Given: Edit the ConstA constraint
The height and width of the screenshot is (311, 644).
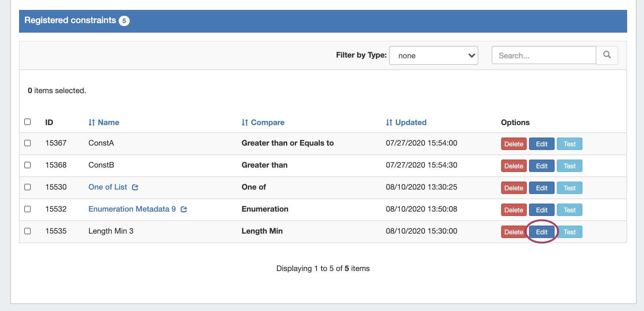Looking at the screenshot, I should coord(541,144).
